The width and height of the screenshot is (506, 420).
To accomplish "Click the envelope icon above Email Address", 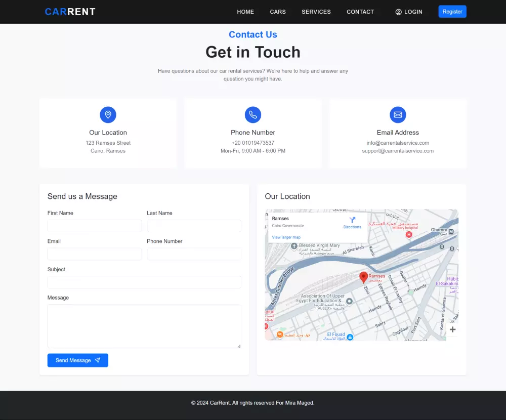I will tap(398, 114).
